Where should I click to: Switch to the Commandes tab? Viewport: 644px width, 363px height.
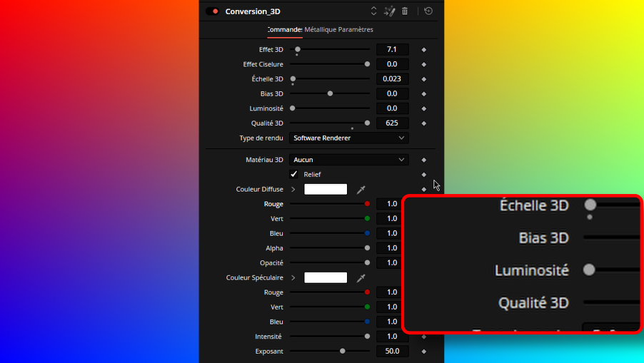(x=285, y=30)
